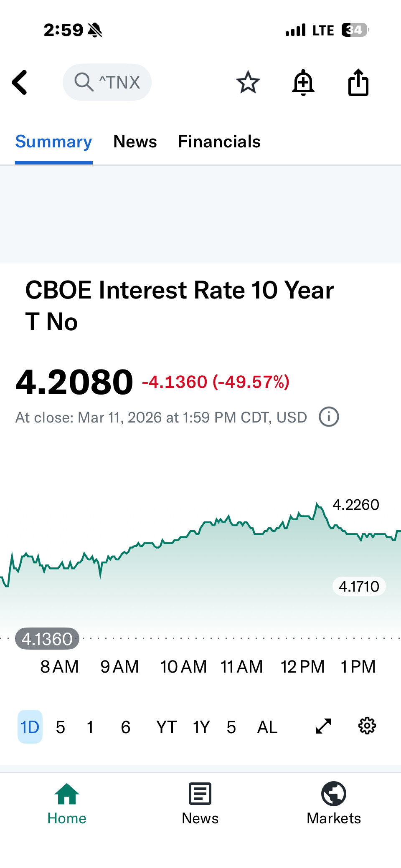Choose the AL chart range

[x=267, y=727]
